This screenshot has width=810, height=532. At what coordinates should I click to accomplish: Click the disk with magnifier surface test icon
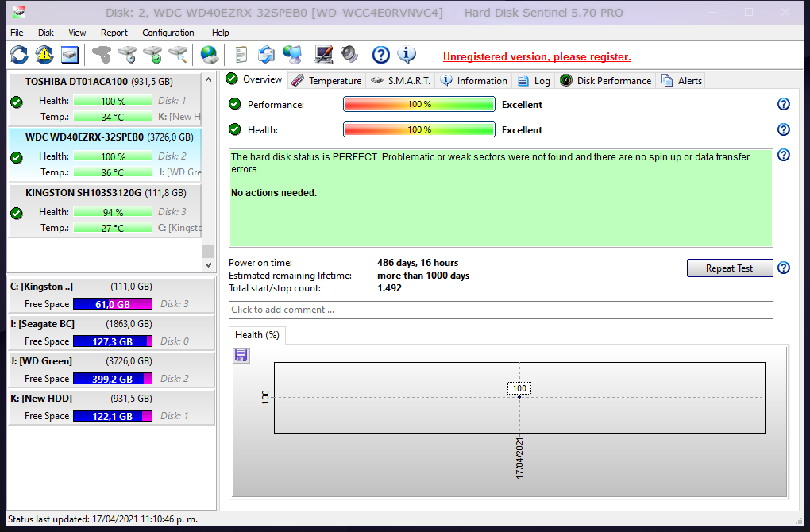(x=178, y=55)
